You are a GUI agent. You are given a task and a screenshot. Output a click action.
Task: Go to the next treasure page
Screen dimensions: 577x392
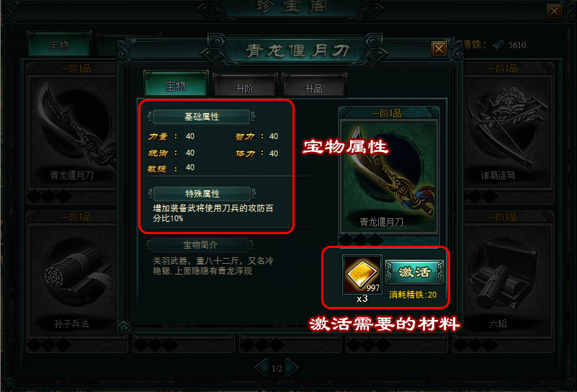292,367
